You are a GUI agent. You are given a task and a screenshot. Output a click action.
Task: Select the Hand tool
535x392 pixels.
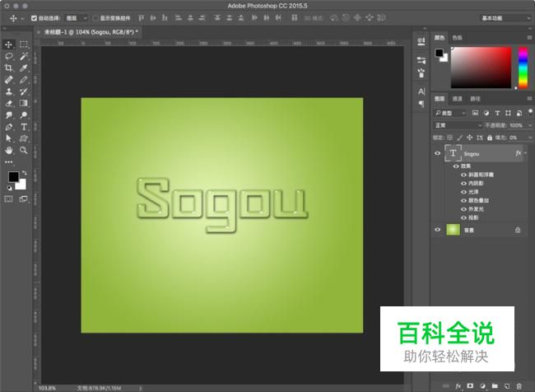click(8, 150)
